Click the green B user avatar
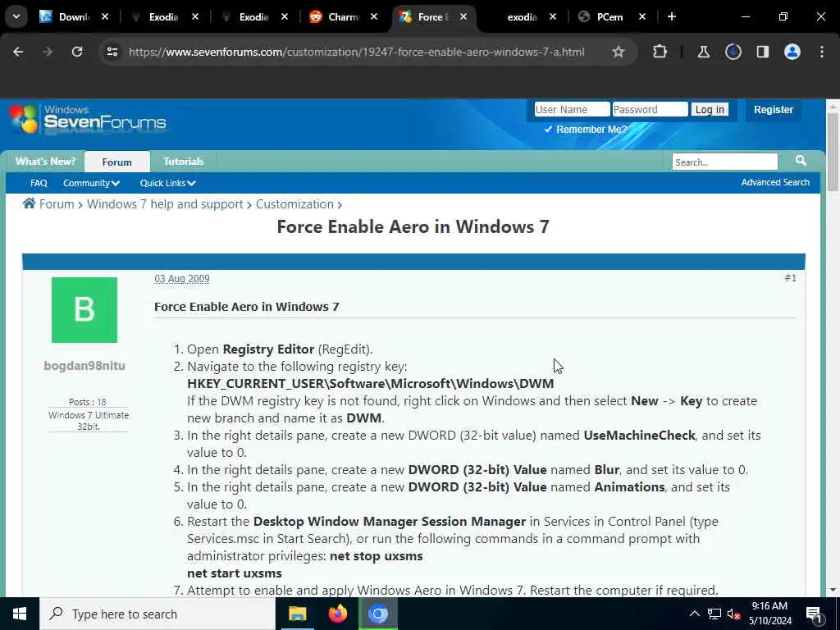This screenshot has height=630, width=840. [x=84, y=309]
